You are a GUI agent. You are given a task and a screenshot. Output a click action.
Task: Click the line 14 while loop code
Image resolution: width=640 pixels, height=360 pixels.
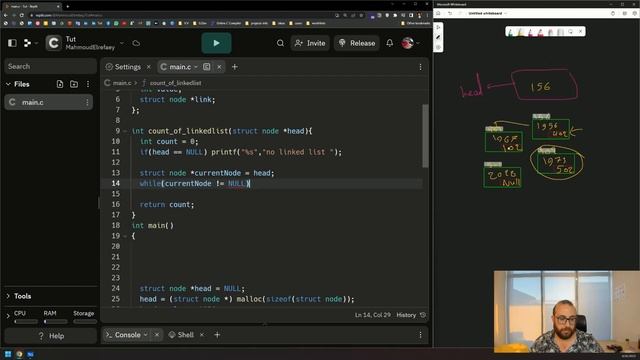(x=195, y=184)
